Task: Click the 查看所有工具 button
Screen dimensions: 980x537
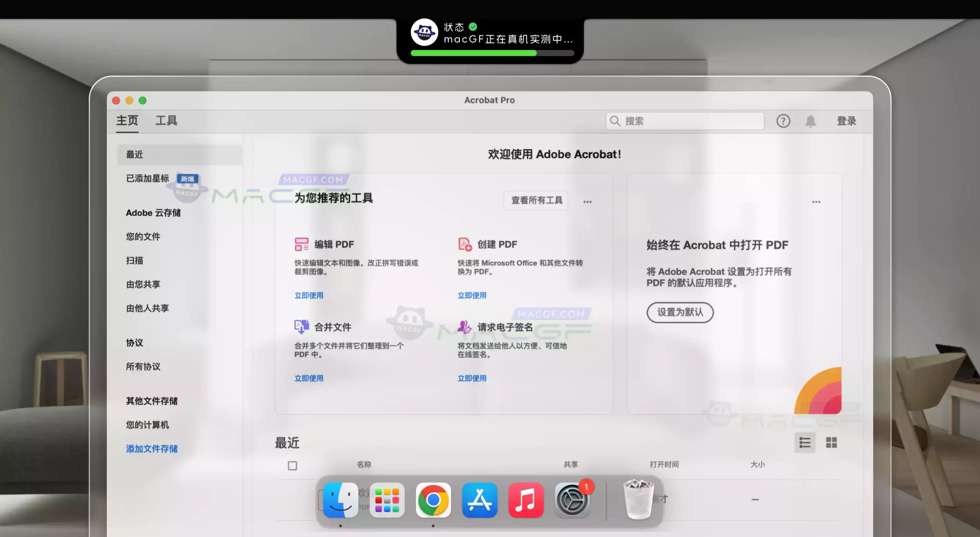Action: [536, 200]
